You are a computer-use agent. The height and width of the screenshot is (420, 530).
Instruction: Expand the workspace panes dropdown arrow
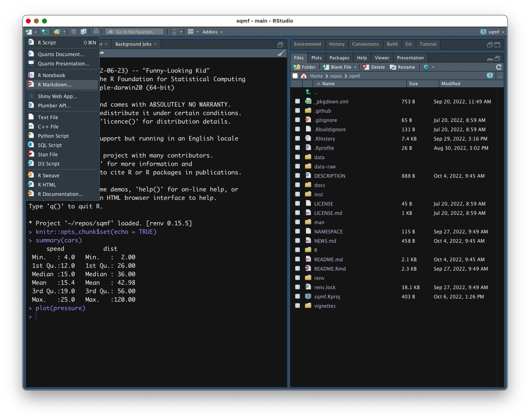click(198, 32)
